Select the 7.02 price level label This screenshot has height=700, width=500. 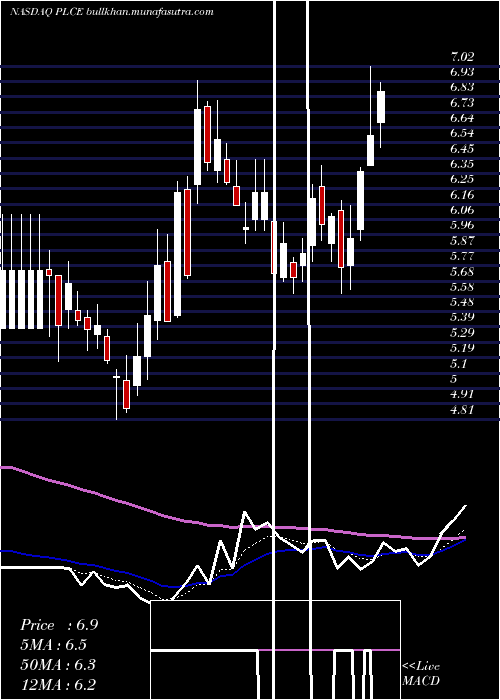[x=462, y=57]
